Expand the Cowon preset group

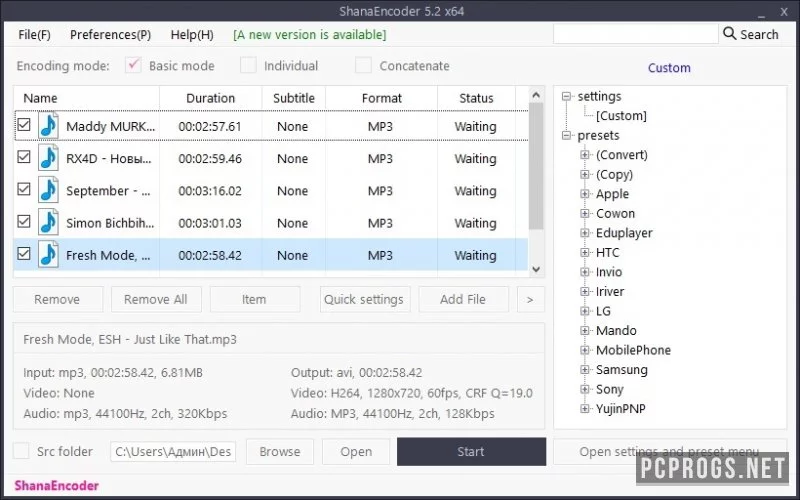(x=585, y=213)
